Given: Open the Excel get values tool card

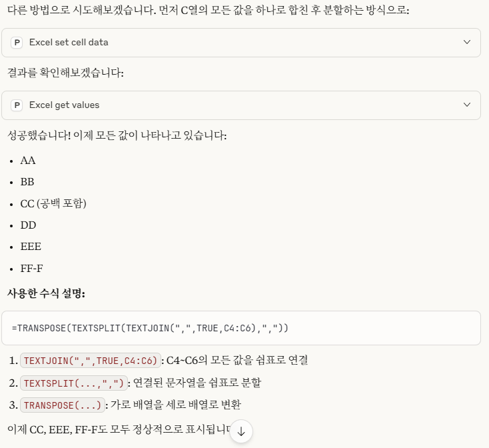Looking at the screenshot, I should tap(241, 105).
